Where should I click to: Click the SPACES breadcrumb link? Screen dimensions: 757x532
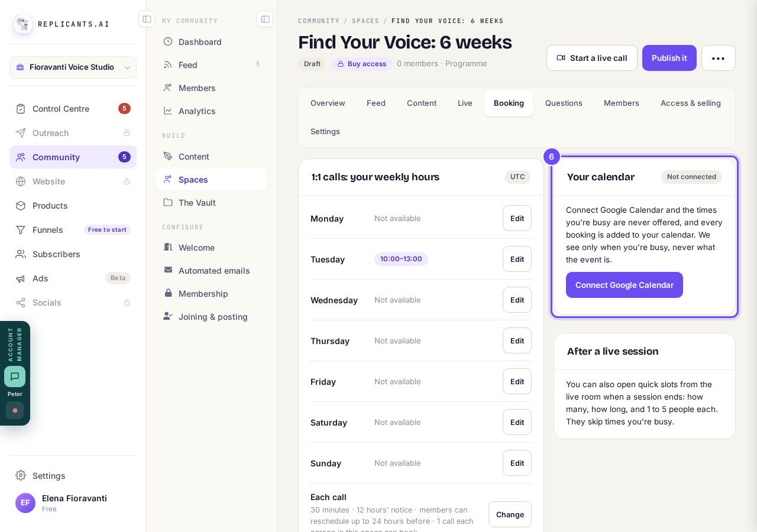[365, 21]
